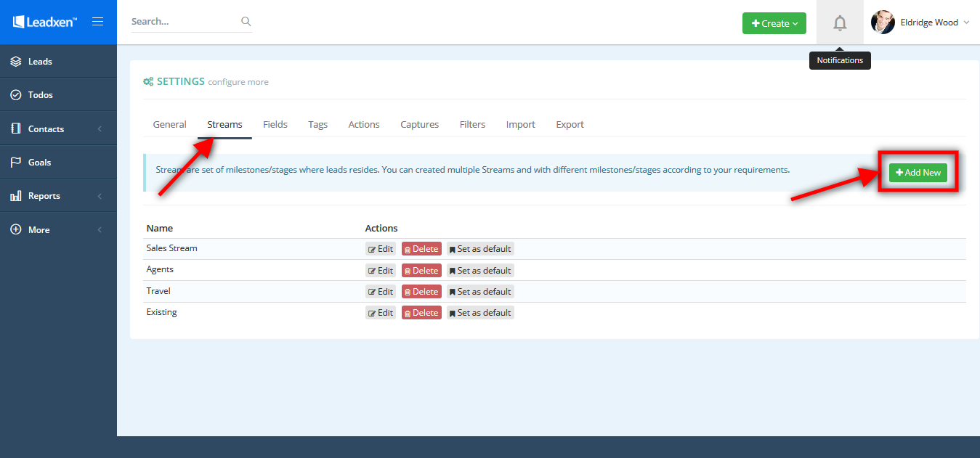Image resolution: width=980 pixels, height=458 pixels.
Task: Switch to the General tab
Action: click(169, 124)
